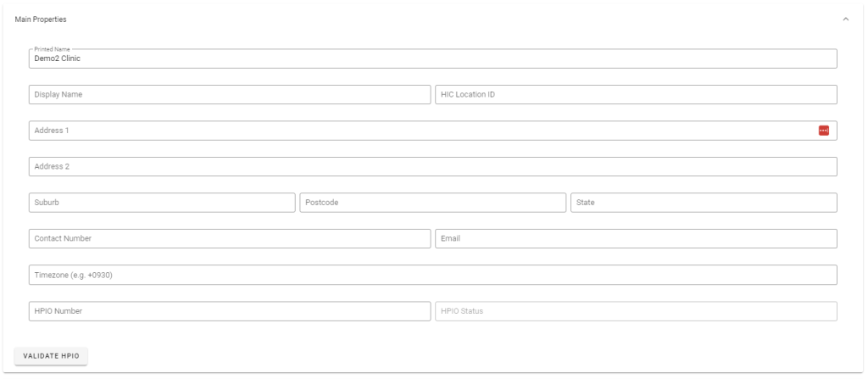Viewport: 868px width, 379px height.
Task: Select the Timezone (e.g. +0930) field
Action: (x=432, y=275)
